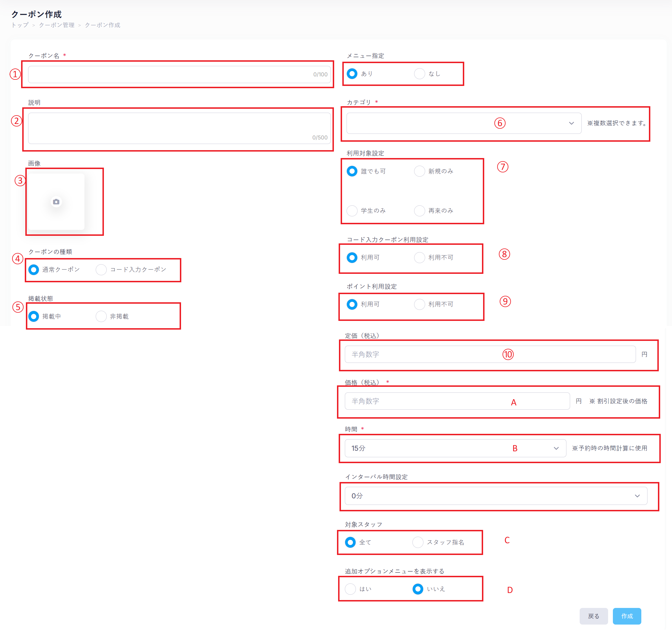672x644 pixels.
Task: Click the カテゴリ dropdown chevron
Action: 571,123
